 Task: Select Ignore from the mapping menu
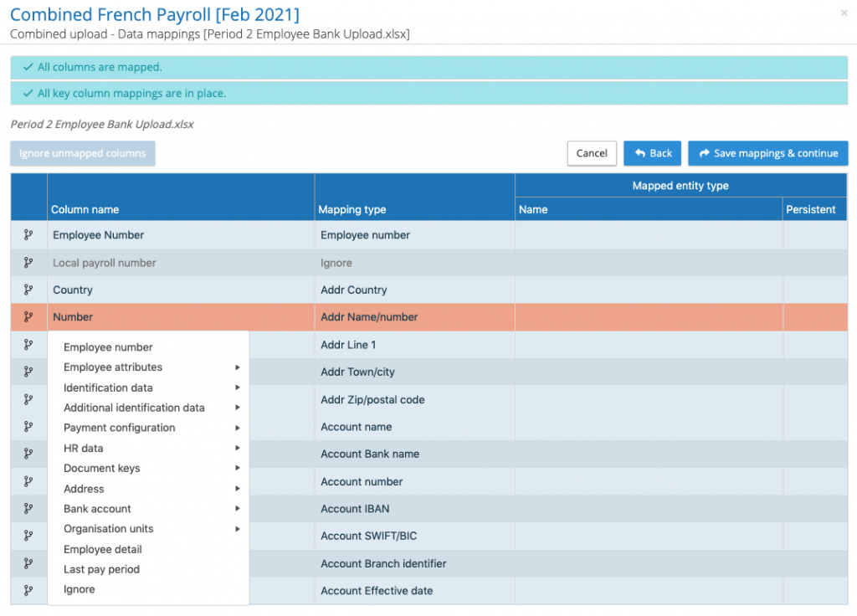pos(80,589)
